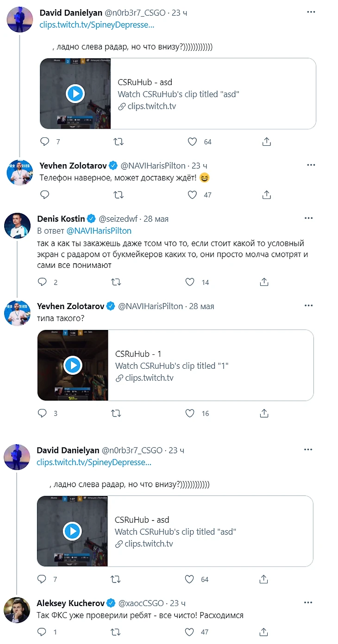Image resolution: width=338 pixels, height=644 pixels.
Task: Open Aleksey Kucherov's profile avatar
Action: tap(17, 610)
